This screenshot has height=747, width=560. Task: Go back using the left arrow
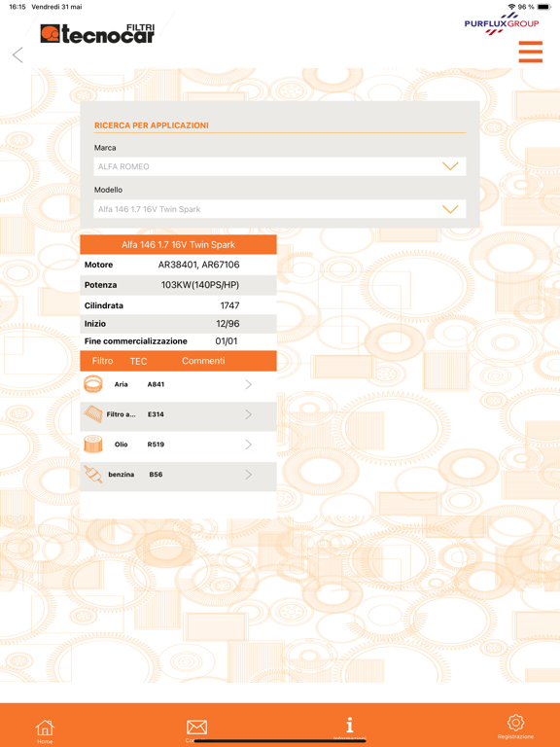pyautogui.click(x=17, y=54)
